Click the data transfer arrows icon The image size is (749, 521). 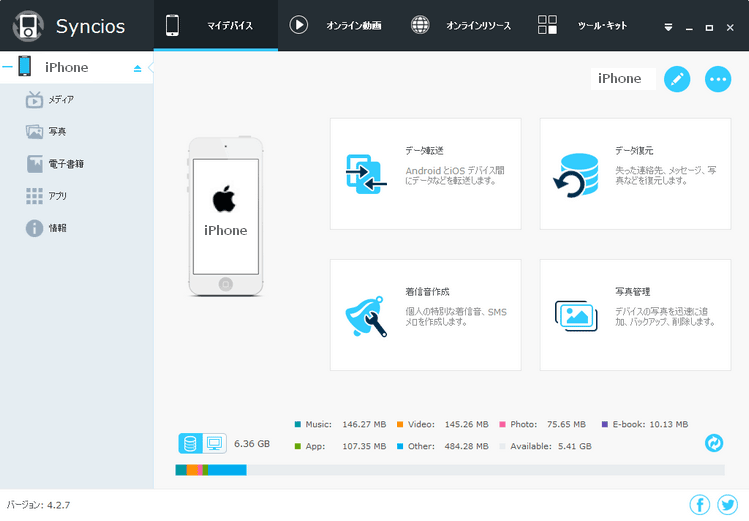[x=366, y=174]
